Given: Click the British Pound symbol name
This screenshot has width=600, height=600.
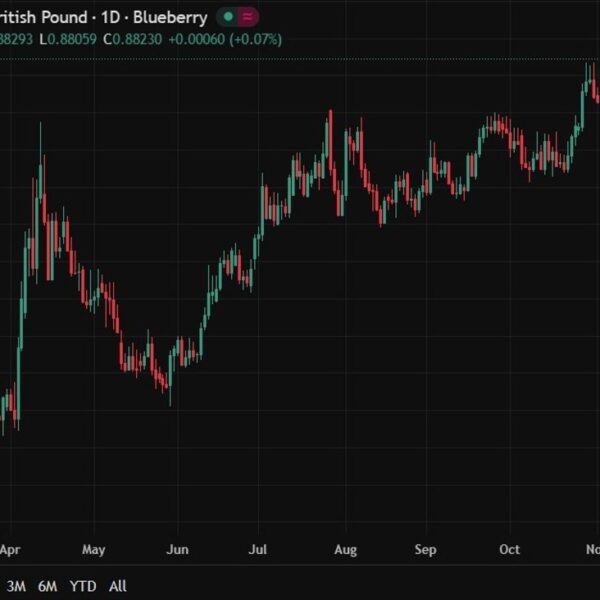Looking at the screenshot, I should [x=44, y=18].
